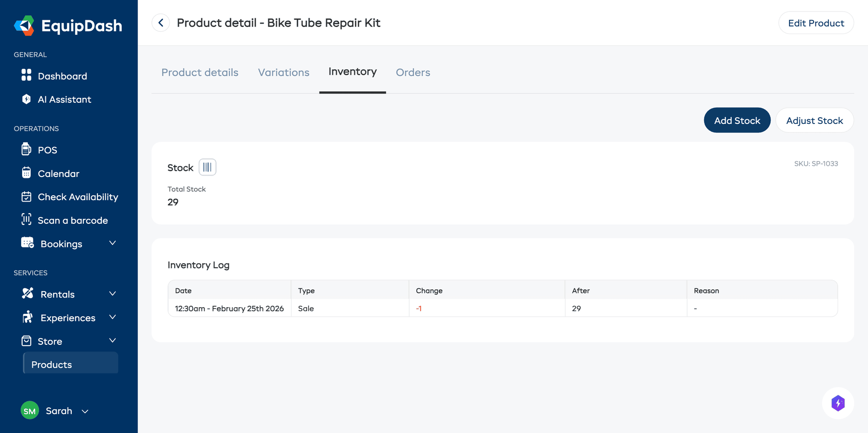Expand the Experiences section chevron
Image resolution: width=868 pixels, height=433 pixels.
(x=112, y=317)
